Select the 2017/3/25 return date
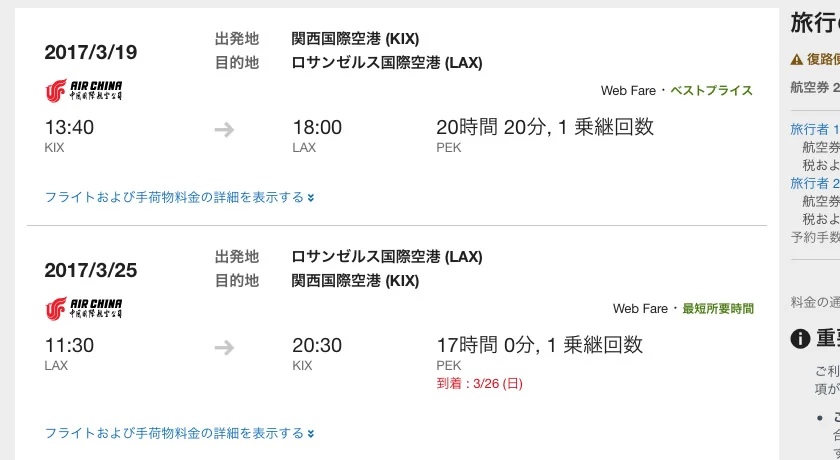Image resolution: width=840 pixels, height=460 pixels. pyautogui.click(x=91, y=270)
